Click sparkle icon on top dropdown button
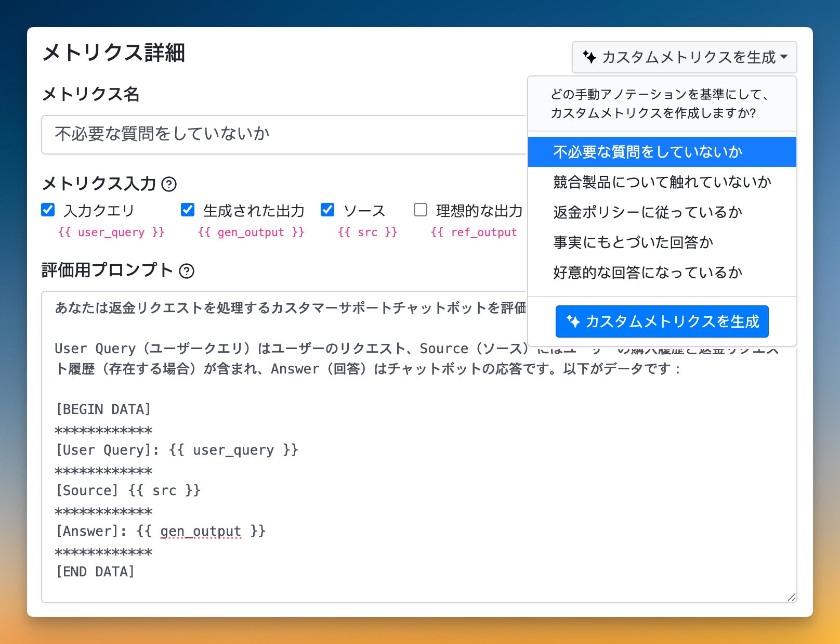The image size is (840, 644). [589, 57]
